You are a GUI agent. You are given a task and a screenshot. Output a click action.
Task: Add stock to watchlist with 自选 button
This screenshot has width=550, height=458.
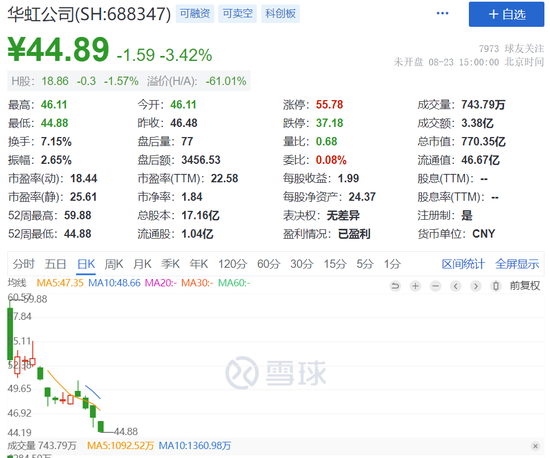[506, 14]
